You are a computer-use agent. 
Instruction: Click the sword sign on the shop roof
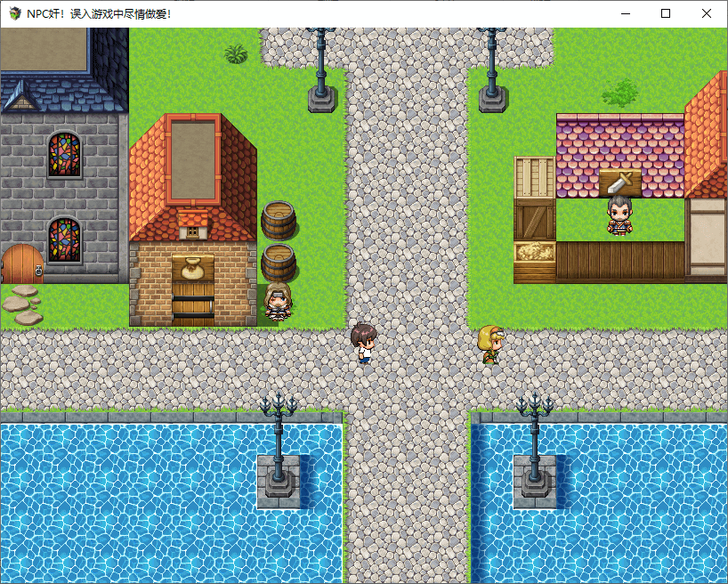point(619,182)
